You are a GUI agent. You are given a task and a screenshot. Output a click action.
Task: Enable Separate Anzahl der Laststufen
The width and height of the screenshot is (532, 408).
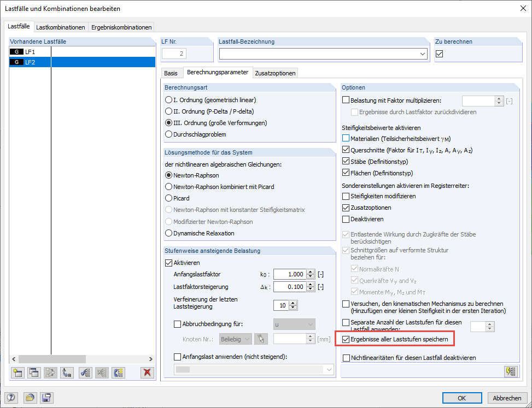tap(346, 322)
